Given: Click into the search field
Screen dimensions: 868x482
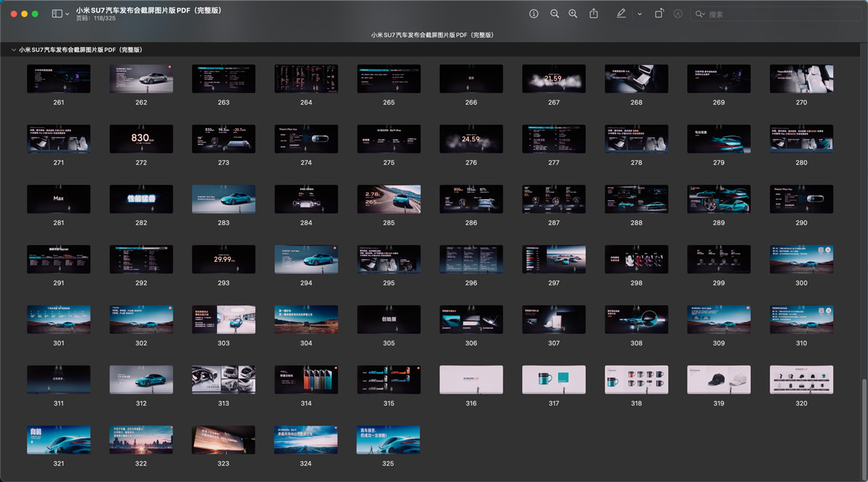Looking at the screenshot, I should (775, 14).
